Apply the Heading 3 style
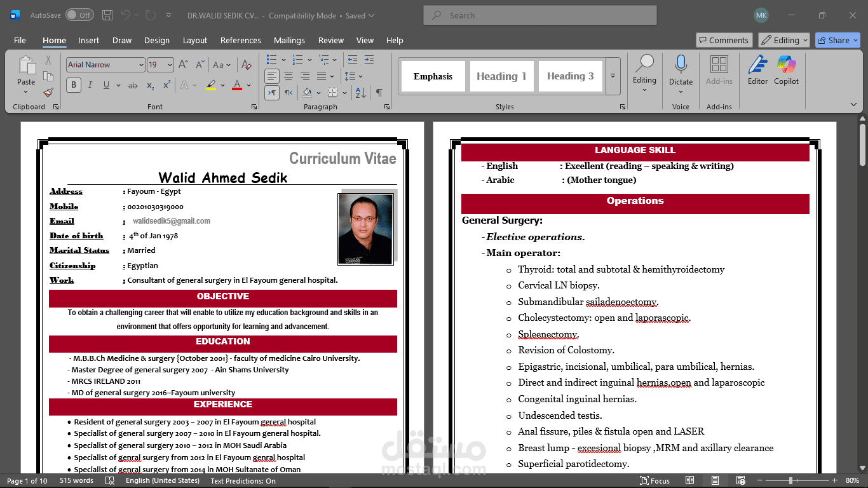The image size is (868, 488). pos(571,76)
